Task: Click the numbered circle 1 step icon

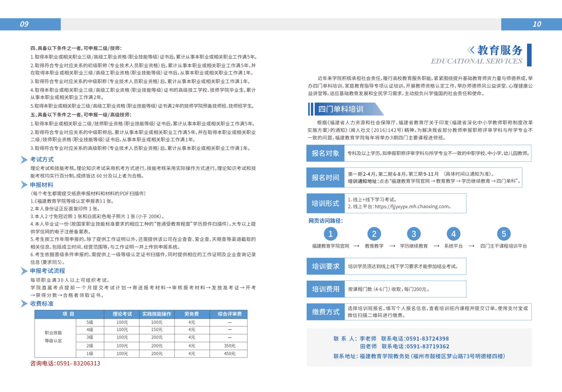Action: [330, 234]
